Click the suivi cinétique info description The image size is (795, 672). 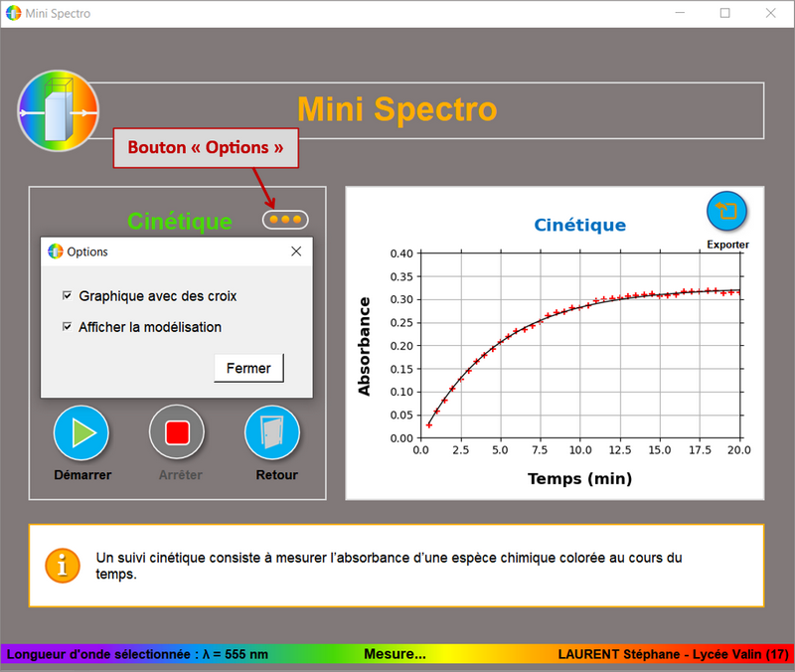point(389,566)
